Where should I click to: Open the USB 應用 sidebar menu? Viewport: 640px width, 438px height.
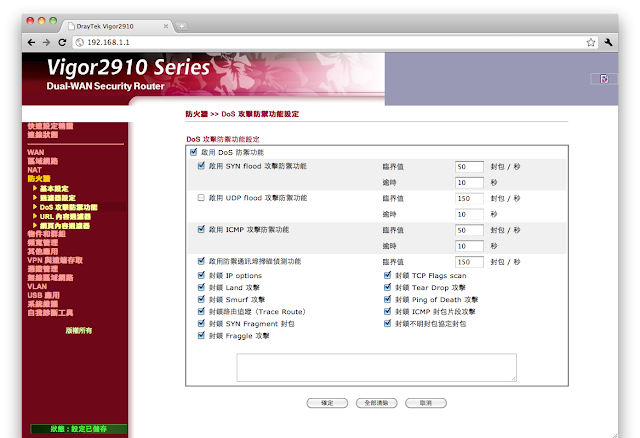pyautogui.click(x=44, y=295)
